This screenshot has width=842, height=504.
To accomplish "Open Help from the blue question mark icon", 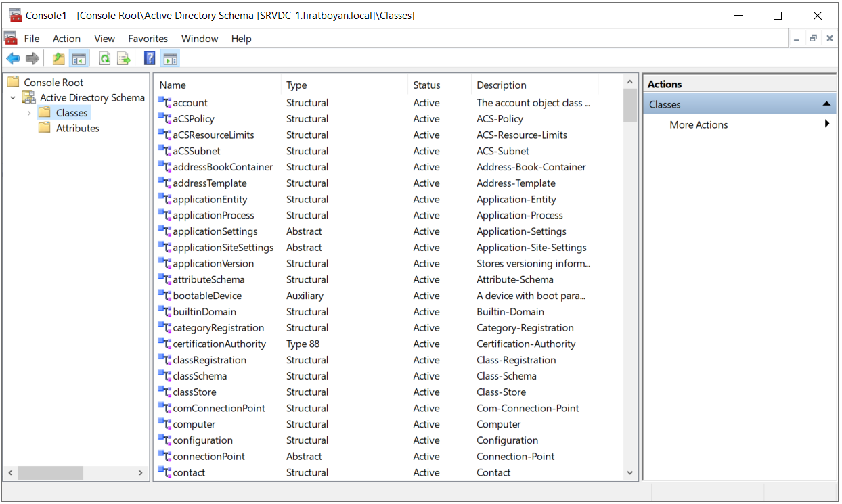I will coord(150,59).
